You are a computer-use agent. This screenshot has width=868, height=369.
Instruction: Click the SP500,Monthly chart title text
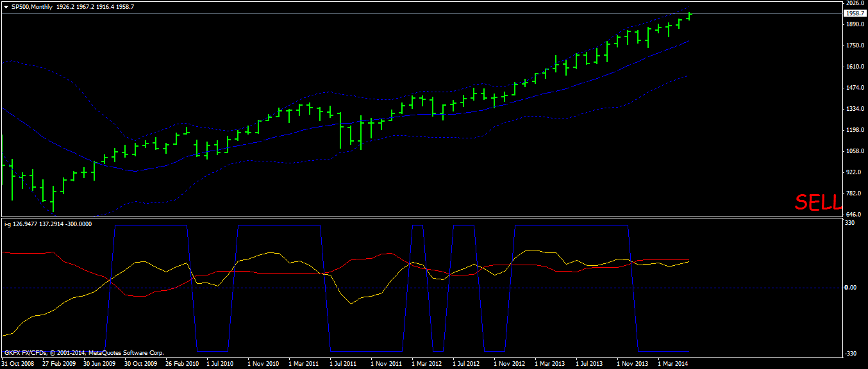point(32,6)
